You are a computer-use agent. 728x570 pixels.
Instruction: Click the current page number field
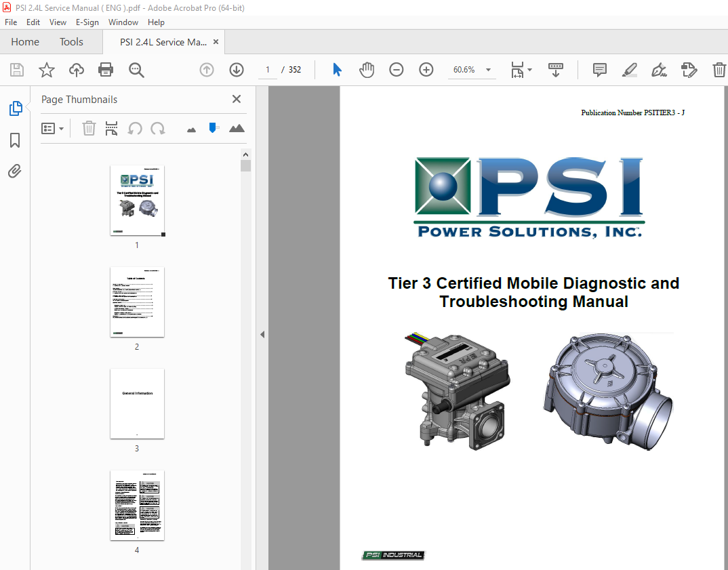(268, 70)
